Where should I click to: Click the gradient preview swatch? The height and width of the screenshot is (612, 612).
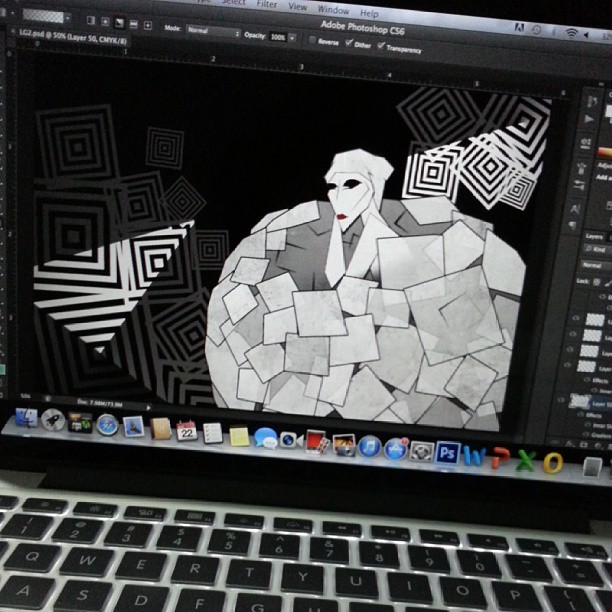pyautogui.click(x=43, y=16)
